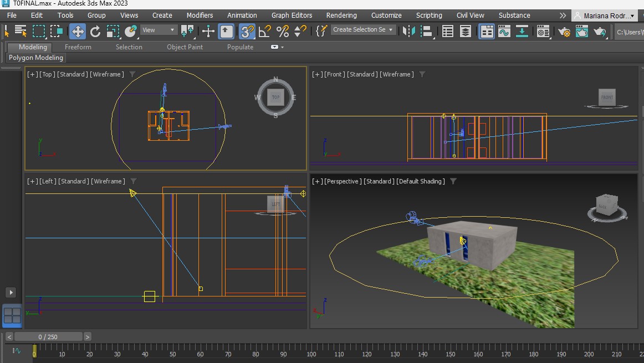
Task: Click the Polygon Modeling panel button
Action: (x=36, y=58)
